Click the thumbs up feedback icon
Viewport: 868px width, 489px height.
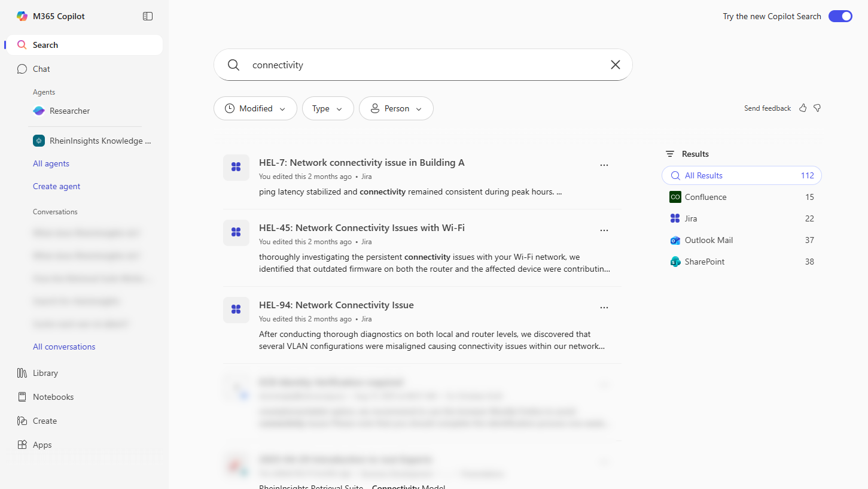coord(803,108)
